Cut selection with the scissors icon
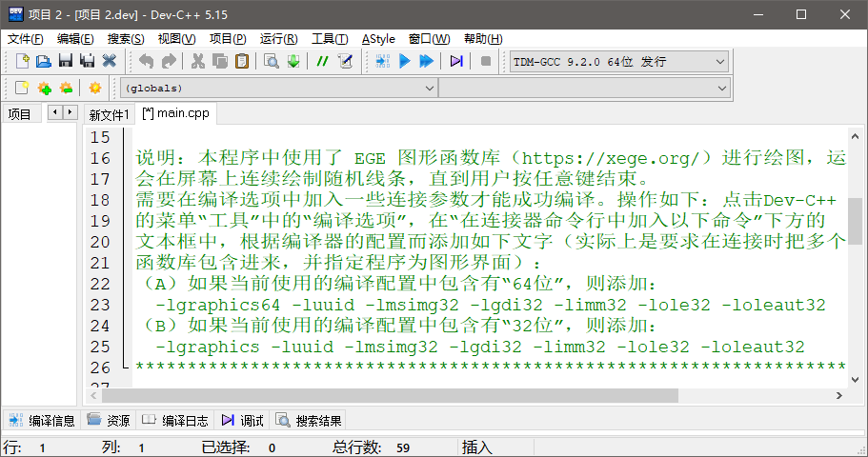 tap(197, 61)
